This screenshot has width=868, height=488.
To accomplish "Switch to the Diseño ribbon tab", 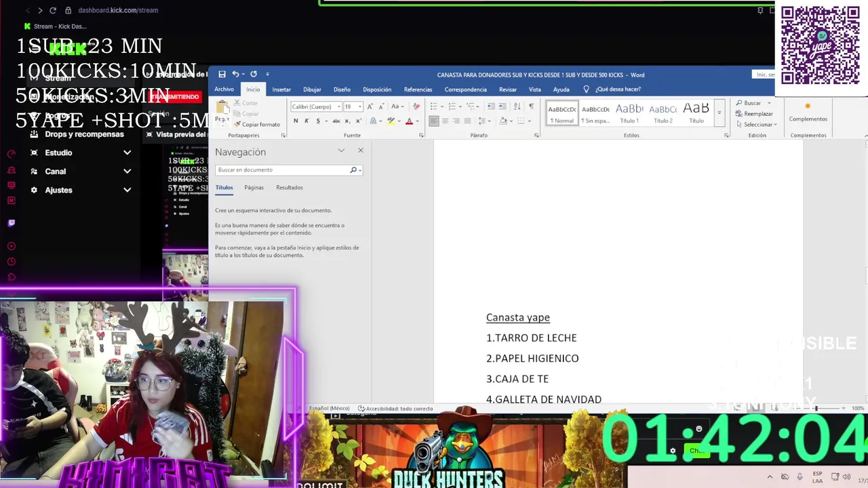I will pos(342,89).
